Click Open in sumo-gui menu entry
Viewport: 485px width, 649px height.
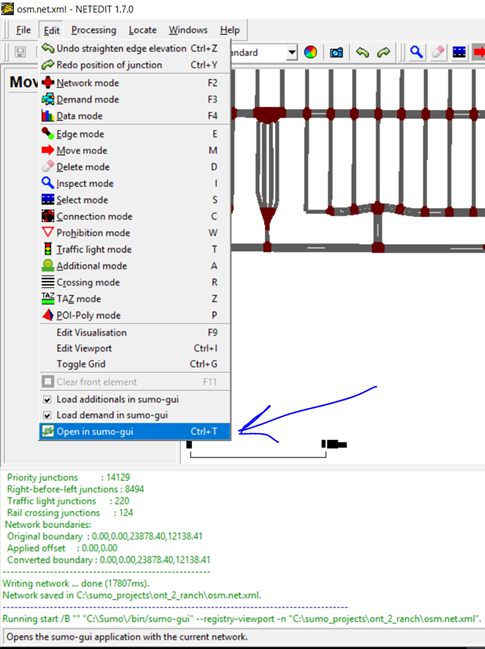pos(135,431)
